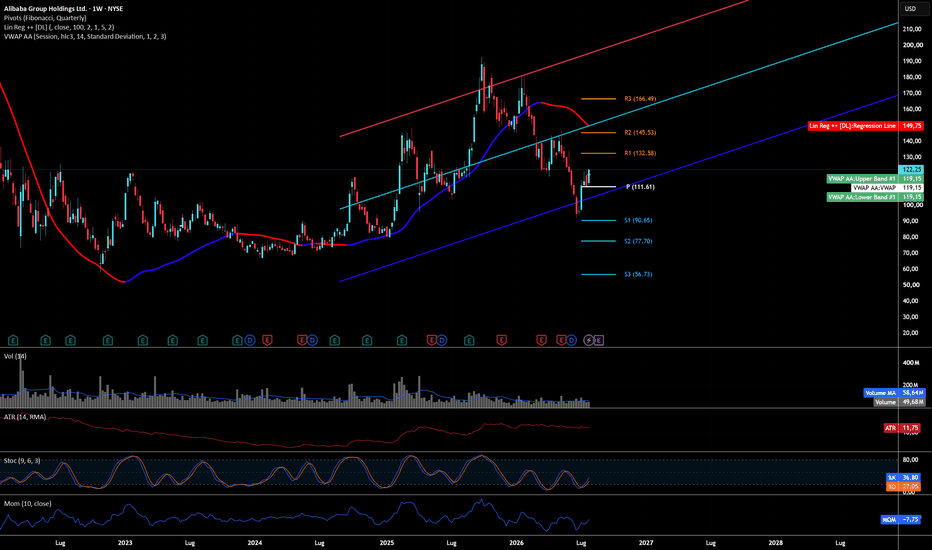
Task: Click the R1 (132.58) pivot label
Action: point(640,153)
